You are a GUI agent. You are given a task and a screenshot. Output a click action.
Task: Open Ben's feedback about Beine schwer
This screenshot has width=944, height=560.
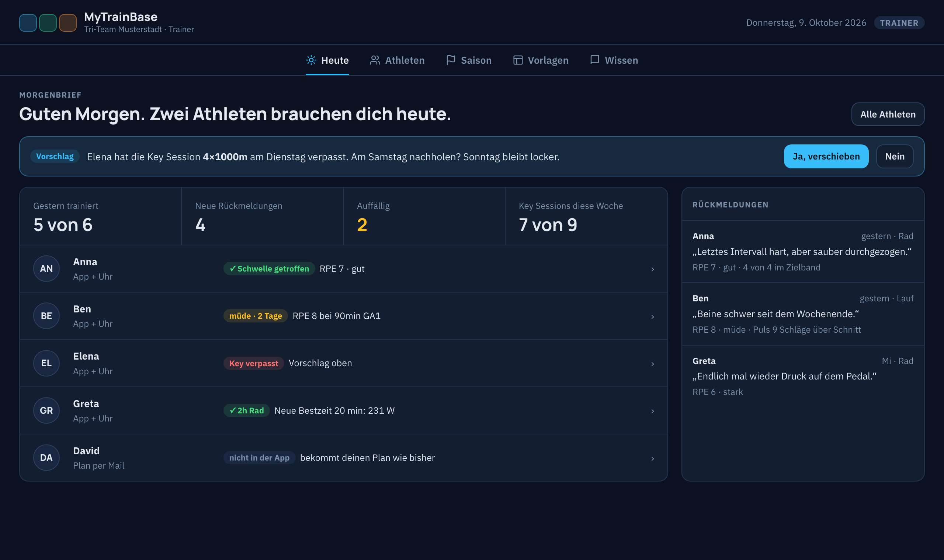[x=803, y=314]
